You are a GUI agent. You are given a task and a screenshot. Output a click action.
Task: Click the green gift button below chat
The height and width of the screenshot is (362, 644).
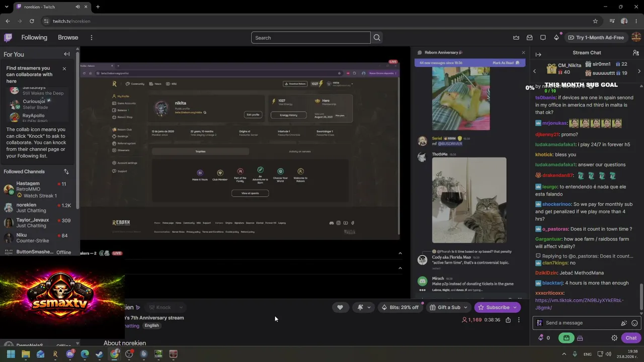567,338
